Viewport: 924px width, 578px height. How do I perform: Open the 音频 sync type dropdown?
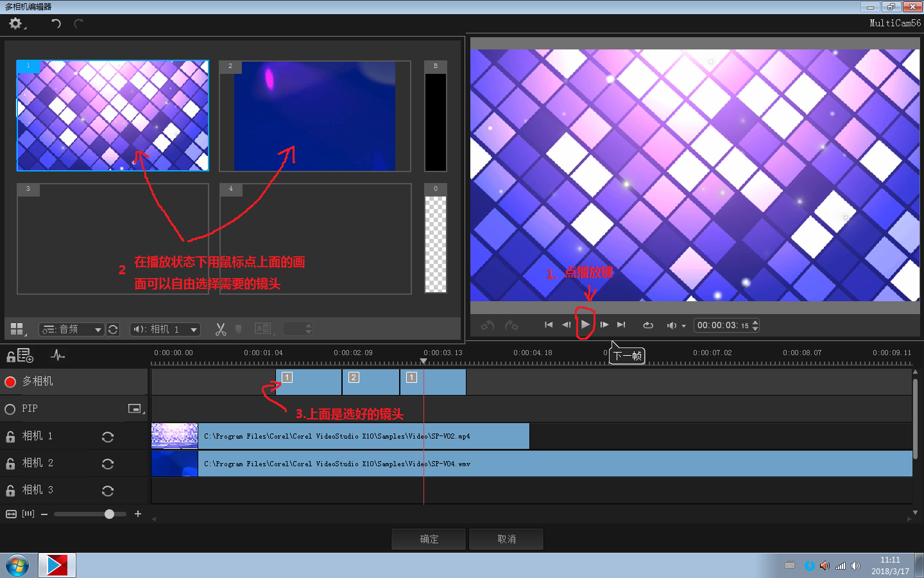[x=71, y=329]
